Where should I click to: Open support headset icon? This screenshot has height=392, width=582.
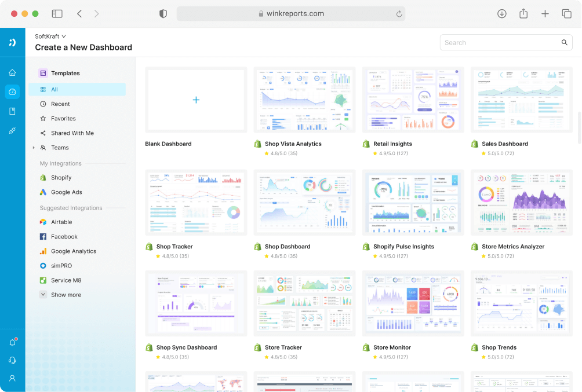(x=12, y=360)
